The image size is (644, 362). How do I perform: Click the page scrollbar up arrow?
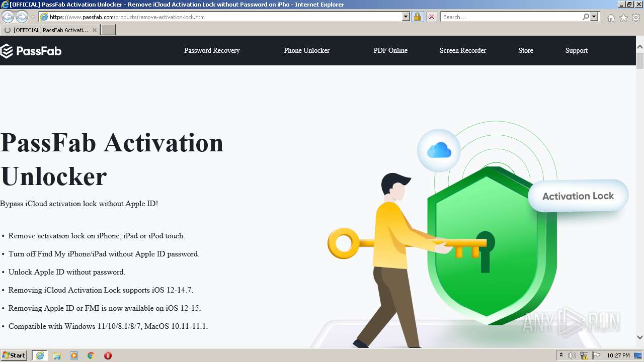[640, 47]
